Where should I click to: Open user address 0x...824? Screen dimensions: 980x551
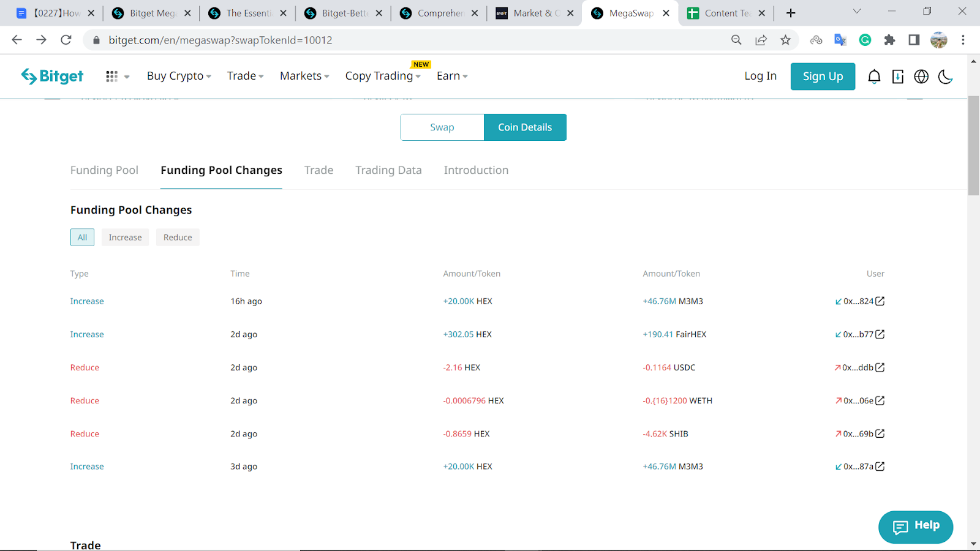(858, 301)
